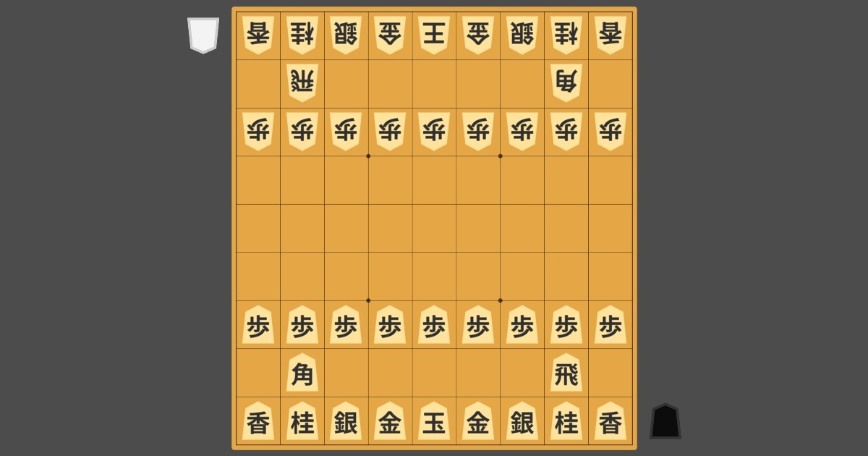Click the empty center square of board
The height and width of the screenshot is (456, 868).
[434, 228]
